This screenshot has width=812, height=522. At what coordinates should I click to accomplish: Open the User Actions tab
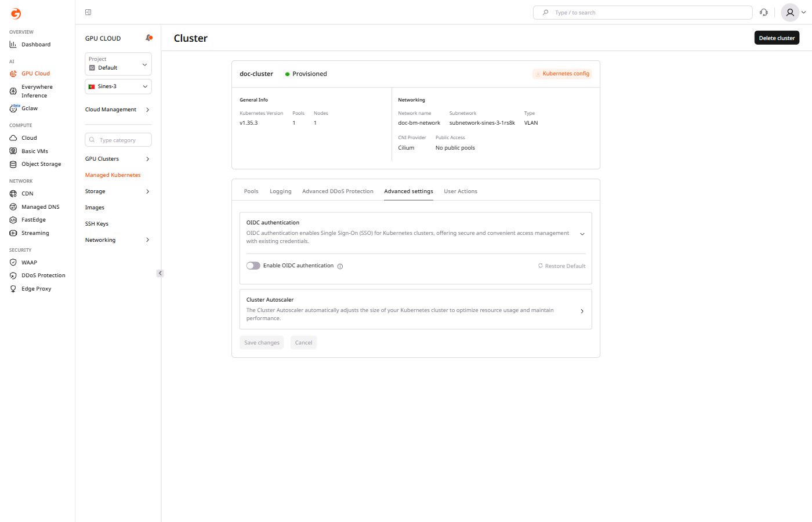(x=461, y=191)
